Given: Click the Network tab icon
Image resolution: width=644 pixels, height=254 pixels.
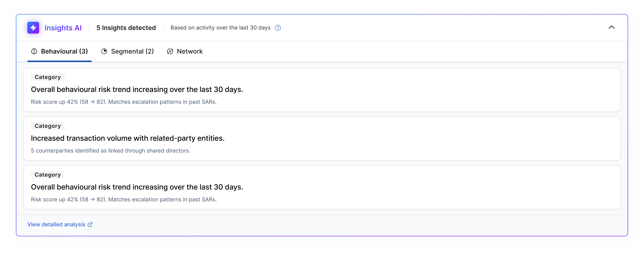Looking at the screenshot, I should [x=170, y=51].
